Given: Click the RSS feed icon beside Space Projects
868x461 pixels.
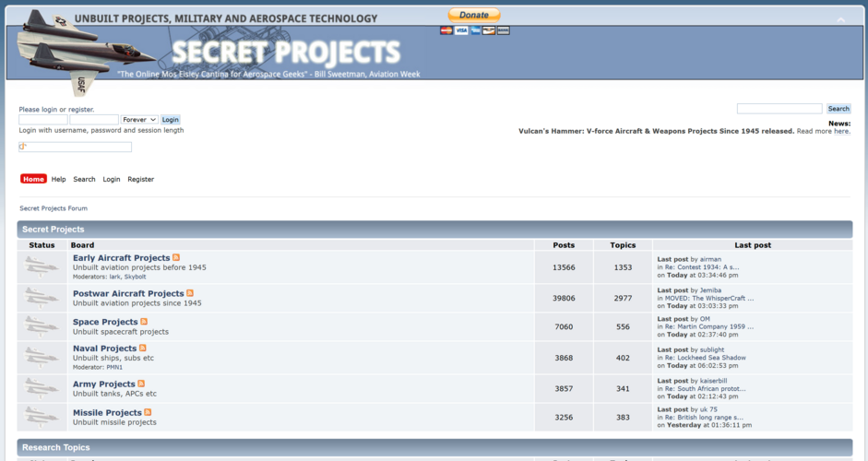Looking at the screenshot, I should coord(144,322).
